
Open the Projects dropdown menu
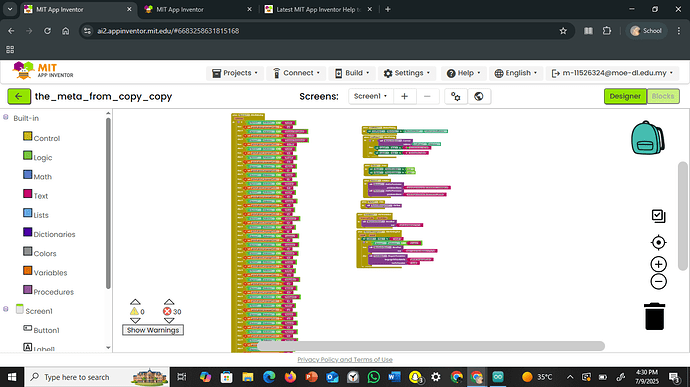[x=235, y=73]
